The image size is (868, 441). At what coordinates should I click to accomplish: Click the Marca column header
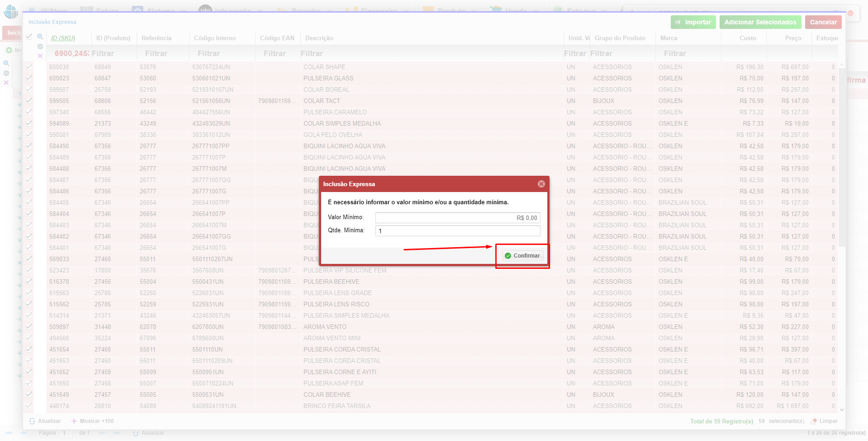point(668,38)
